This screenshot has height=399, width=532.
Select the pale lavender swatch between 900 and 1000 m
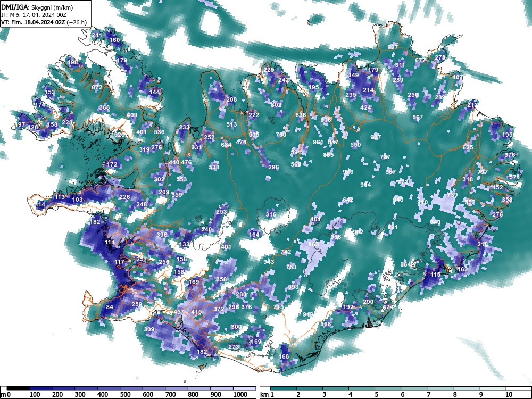[222, 388]
